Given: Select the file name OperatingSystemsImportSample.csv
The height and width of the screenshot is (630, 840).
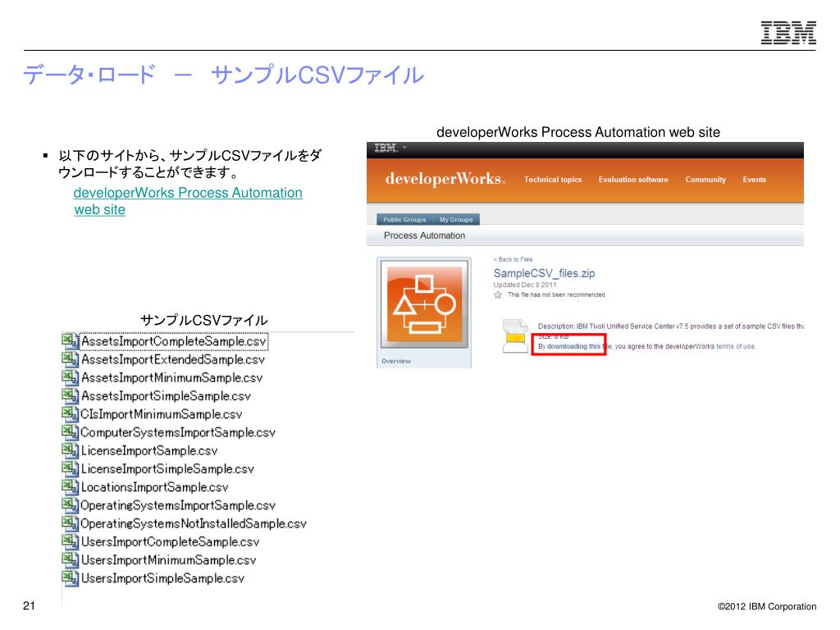Looking at the screenshot, I should pos(178,505).
